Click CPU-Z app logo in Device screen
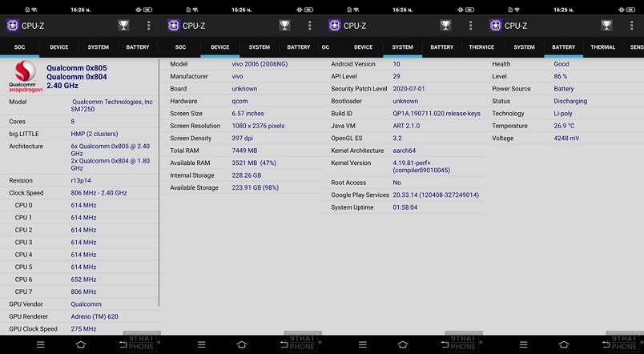The image size is (644, 354). tap(173, 26)
